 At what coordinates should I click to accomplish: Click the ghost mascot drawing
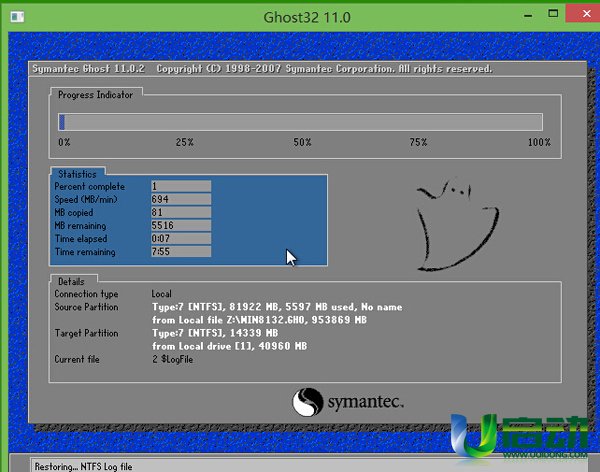tap(457, 225)
